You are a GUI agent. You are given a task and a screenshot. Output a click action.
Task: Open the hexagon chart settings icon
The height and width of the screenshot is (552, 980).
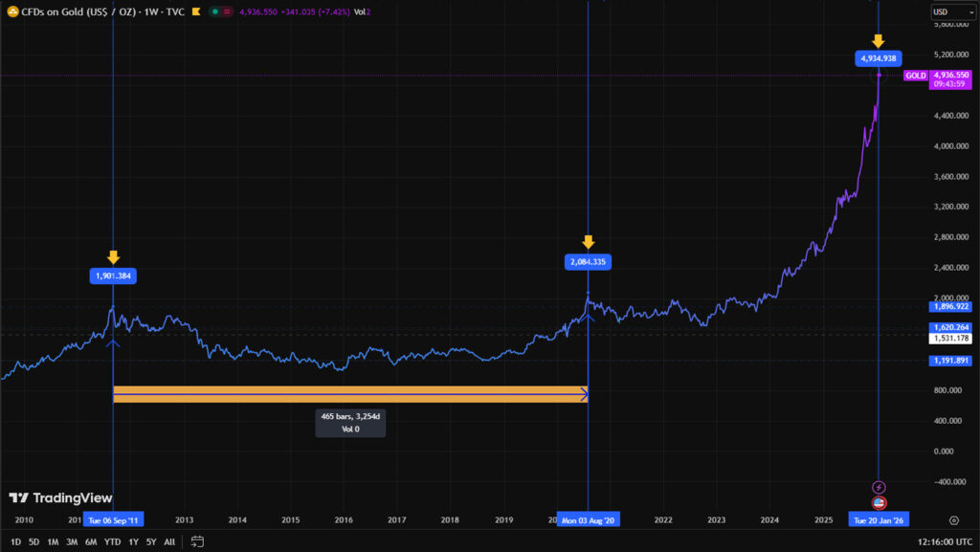[954, 520]
